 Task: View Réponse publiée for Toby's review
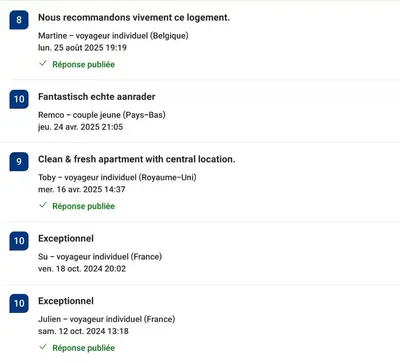pyautogui.click(x=84, y=206)
